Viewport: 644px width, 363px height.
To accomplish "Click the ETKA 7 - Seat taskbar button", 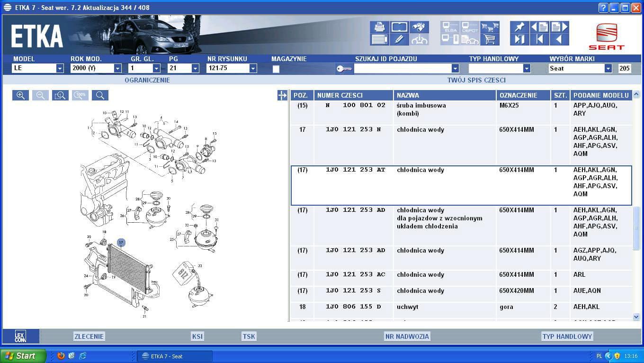I will pos(175,356).
